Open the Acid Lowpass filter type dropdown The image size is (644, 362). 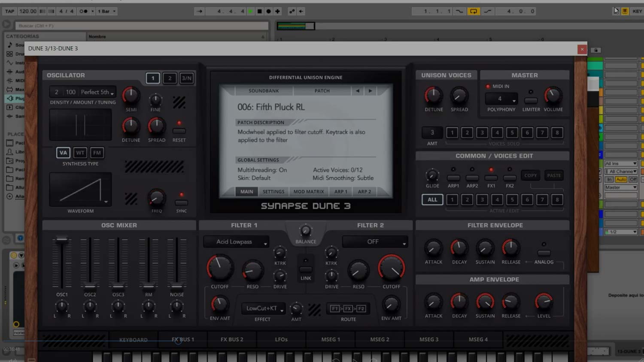tap(236, 242)
